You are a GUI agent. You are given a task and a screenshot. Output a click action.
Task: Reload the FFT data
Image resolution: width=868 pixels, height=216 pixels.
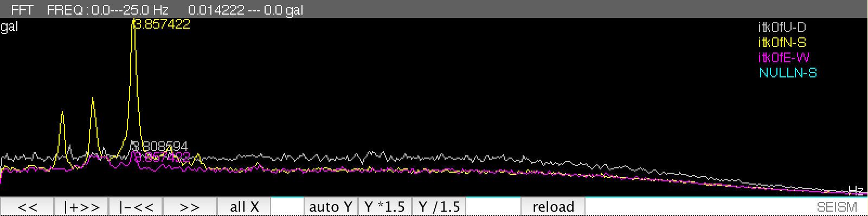tap(553, 207)
